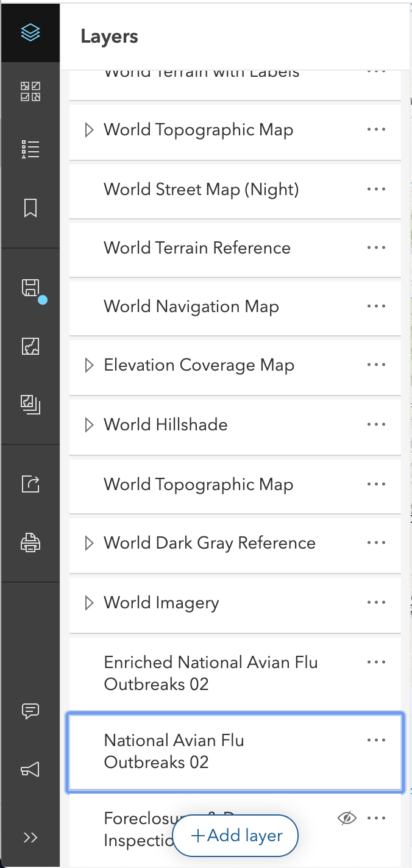Click the Create app icon

pos(30,404)
